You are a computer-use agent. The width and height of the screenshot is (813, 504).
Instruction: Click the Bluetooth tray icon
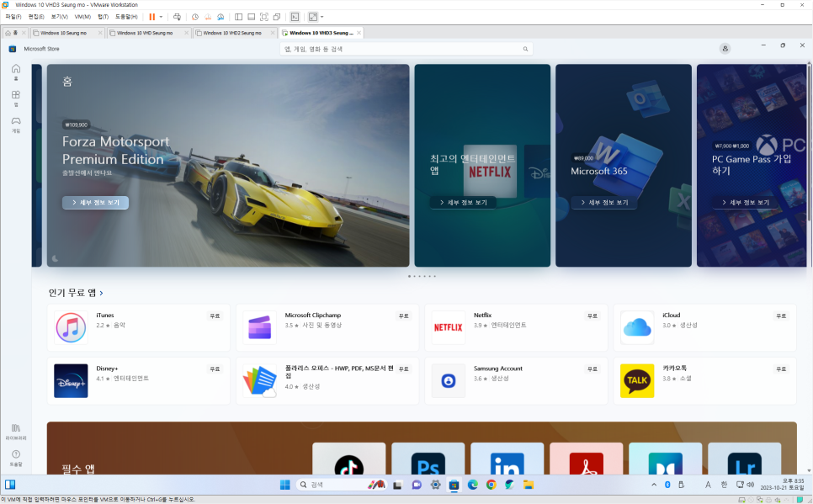[x=668, y=485]
